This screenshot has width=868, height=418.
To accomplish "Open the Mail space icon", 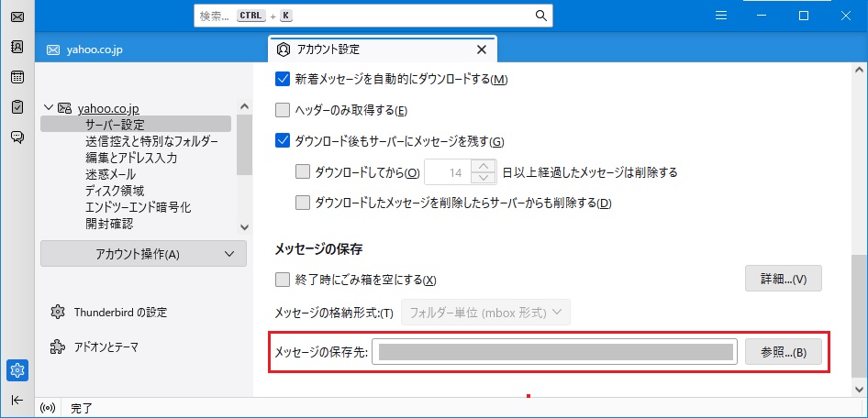I will [x=17, y=17].
